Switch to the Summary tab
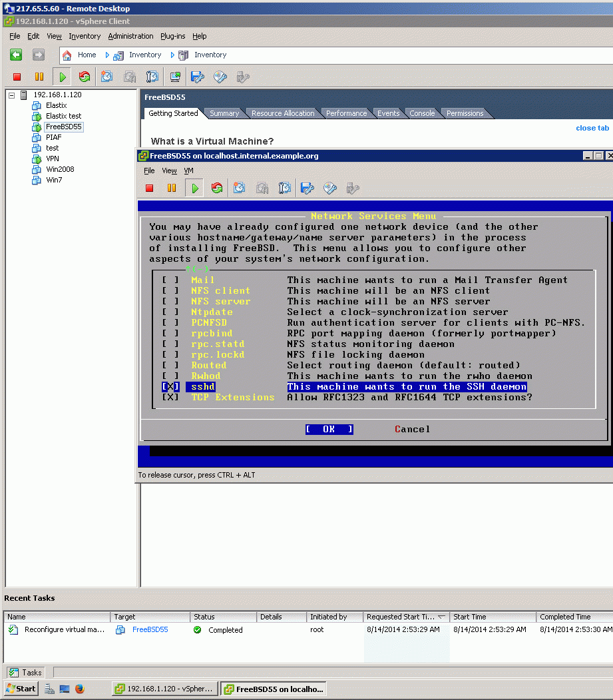The image size is (613, 700). pos(224,113)
